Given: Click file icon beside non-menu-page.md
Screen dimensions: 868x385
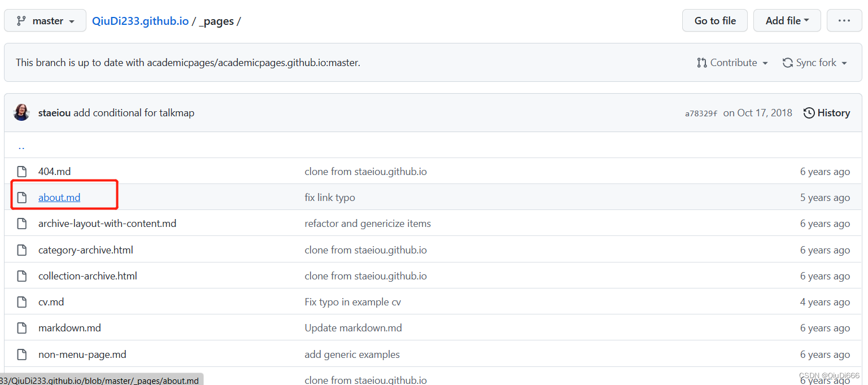Looking at the screenshot, I should coord(22,355).
